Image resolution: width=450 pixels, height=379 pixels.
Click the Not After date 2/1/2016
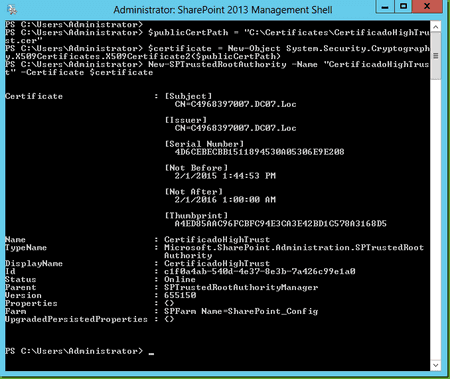pos(225,200)
